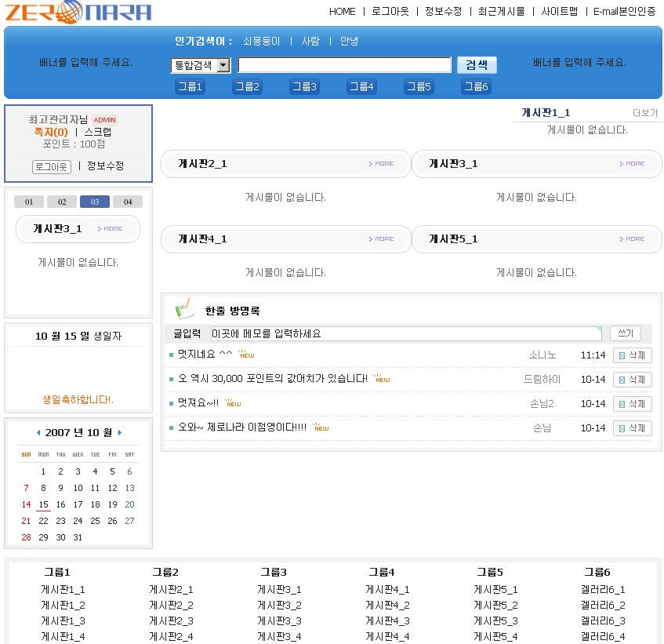Open 정보수정 in the top menu

444,12
